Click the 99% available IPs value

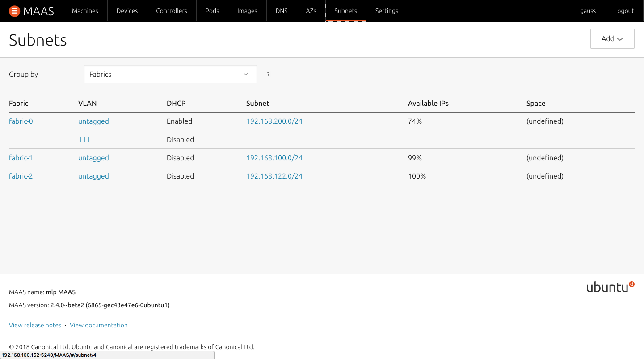(415, 158)
